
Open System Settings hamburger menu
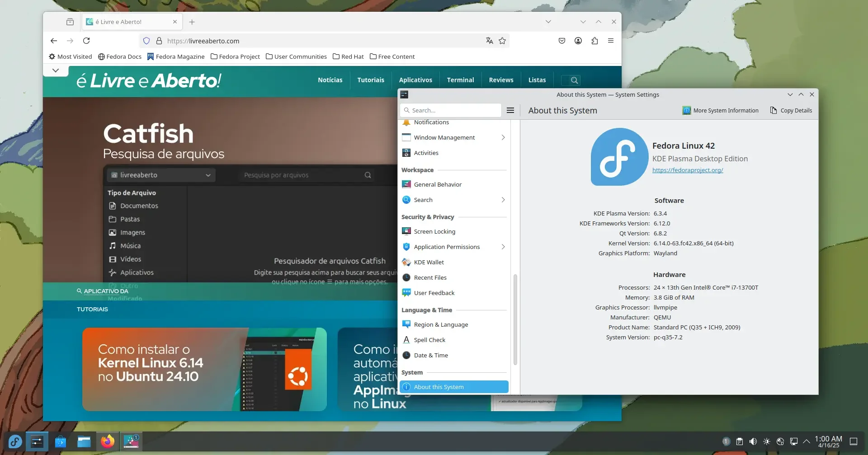pyautogui.click(x=510, y=110)
